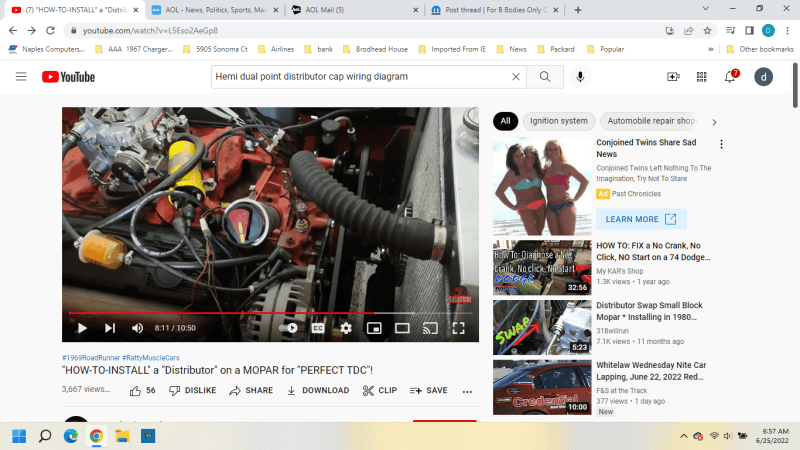
Task: Click the SHARE button
Action: point(251,391)
